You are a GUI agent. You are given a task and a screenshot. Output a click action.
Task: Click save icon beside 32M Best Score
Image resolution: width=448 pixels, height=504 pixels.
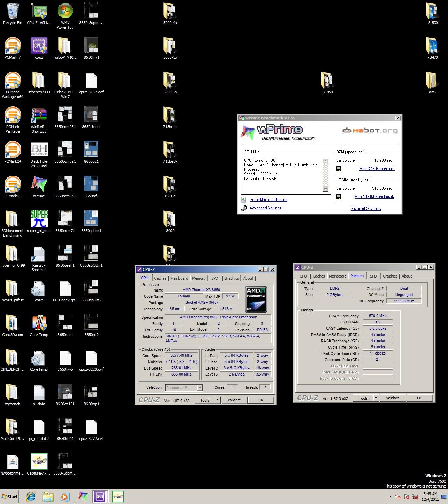point(339,169)
